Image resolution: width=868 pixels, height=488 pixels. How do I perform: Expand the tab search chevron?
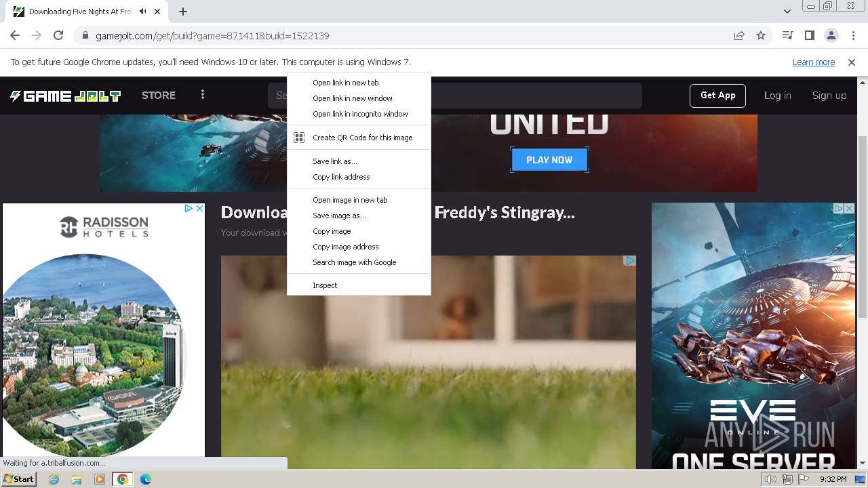click(787, 12)
